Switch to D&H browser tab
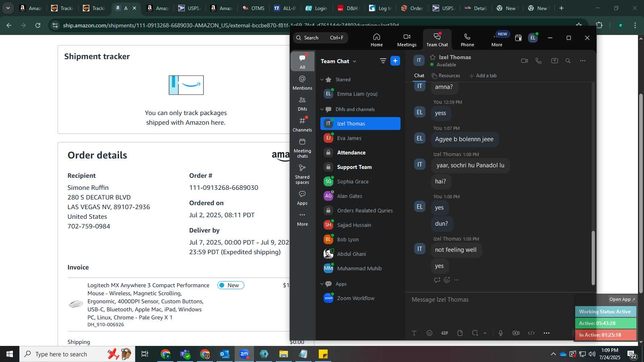The height and width of the screenshot is (362, 644). [x=348, y=8]
